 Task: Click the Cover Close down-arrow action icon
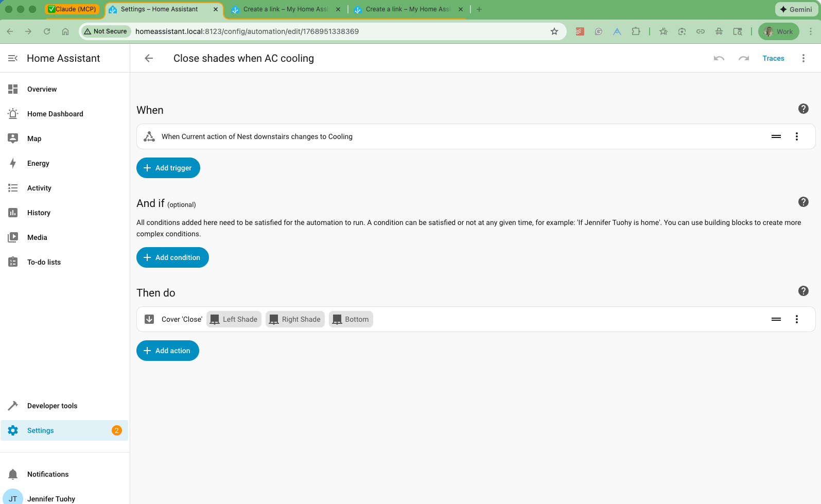pos(149,319)
